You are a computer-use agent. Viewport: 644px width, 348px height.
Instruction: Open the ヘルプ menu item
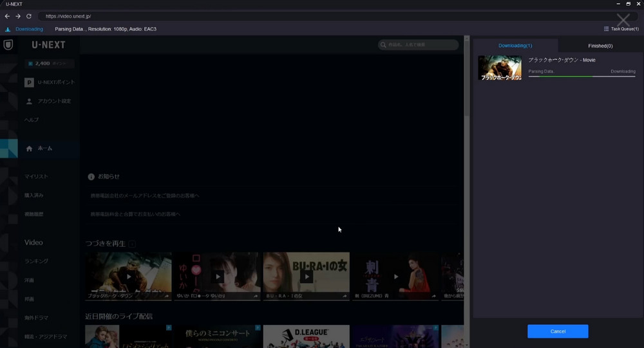(32, 120)
